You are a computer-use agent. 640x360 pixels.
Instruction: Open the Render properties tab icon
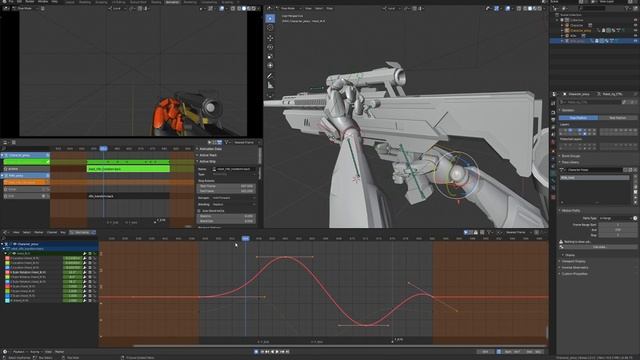pyautogui.click(x=553, y=112)
